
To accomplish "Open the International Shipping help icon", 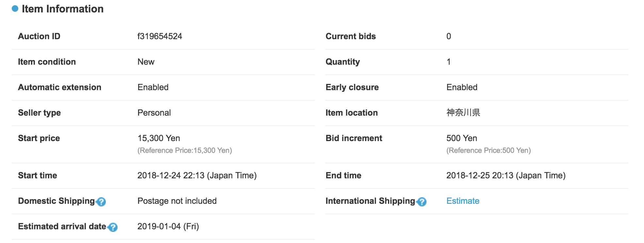I will pos(422,202).
